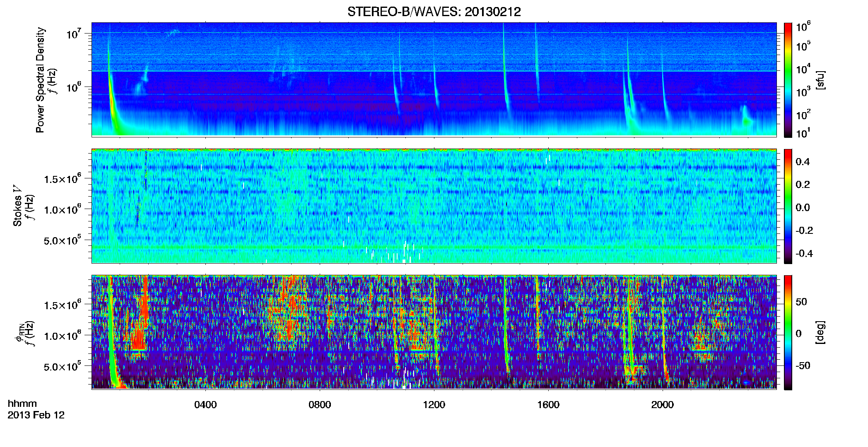Click the title STEREO-B/WAVES: 20130212
The width and height of the screenshot is (868, 447).
pyautogui.click(x=434, y=12)
